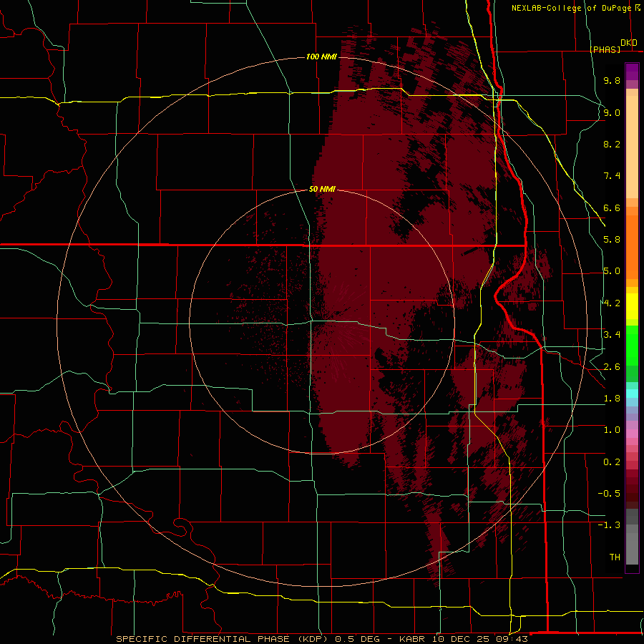Click the 1.0 value on the color scale

point(612,430)
